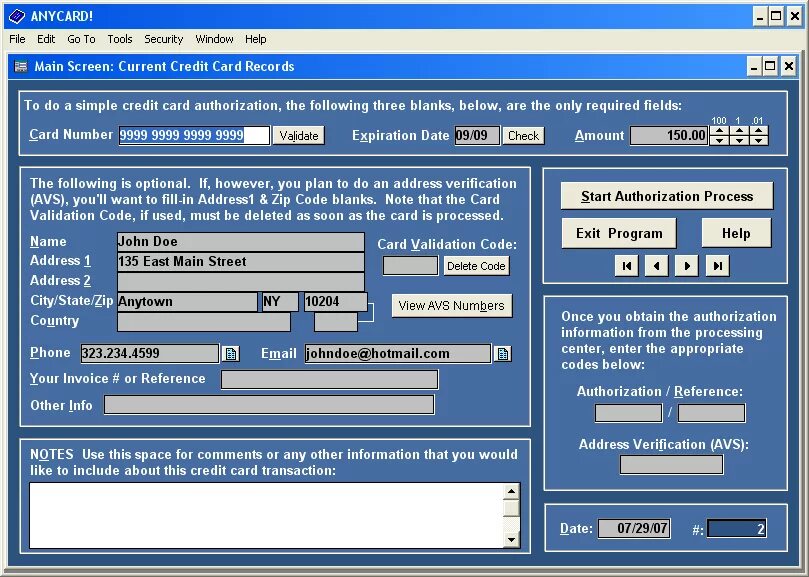Click the Validate button
The height and width of the screenshot is (577, 809).
pos(299,136)
